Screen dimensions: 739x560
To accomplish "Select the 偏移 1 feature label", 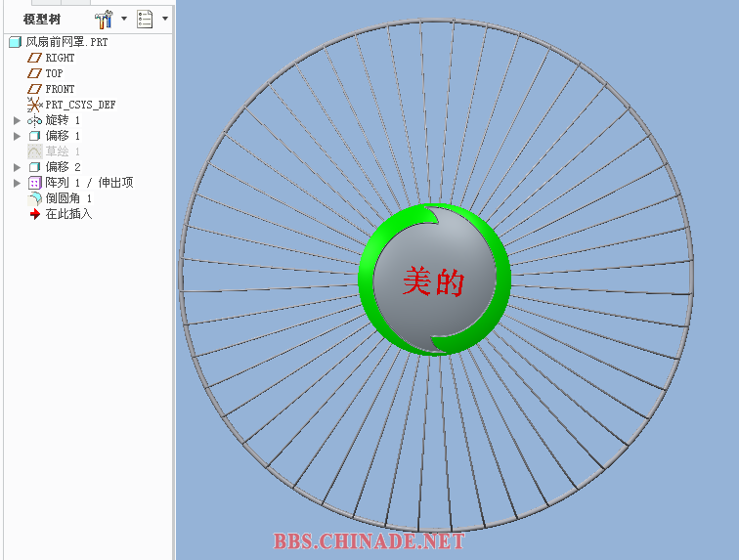I will point(63,136).
